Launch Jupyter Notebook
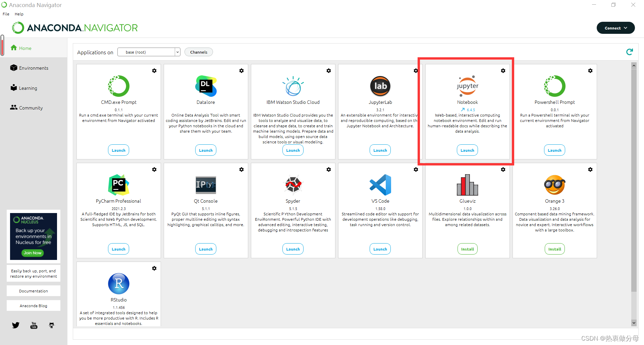This screenshot has width=644, height=345. coord(467,150)
